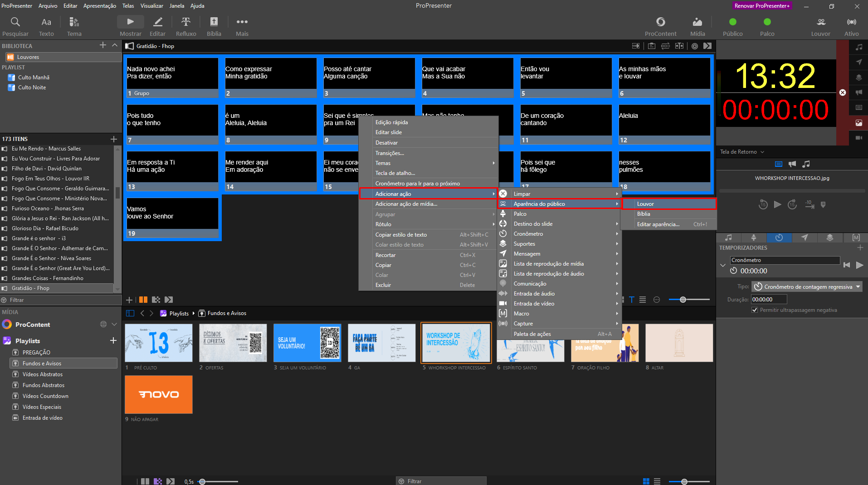Open the Pesquisar search tool
Screen dimensions: 868x485
[x=15, y=26]
